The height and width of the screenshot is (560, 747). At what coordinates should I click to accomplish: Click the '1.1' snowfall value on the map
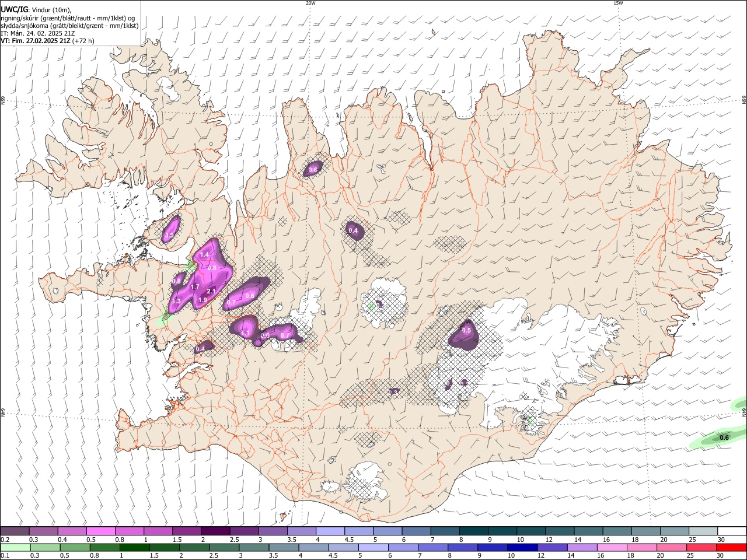(x=246, y=332)
